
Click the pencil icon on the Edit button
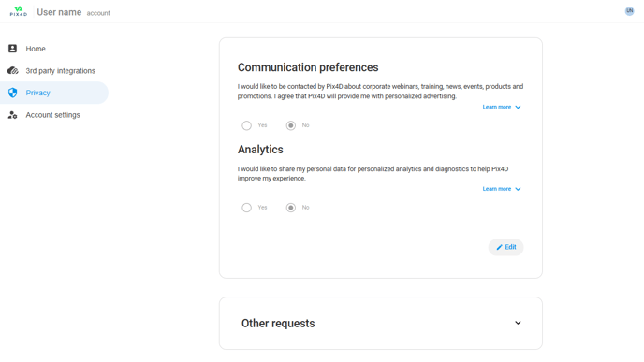click(500, 247)
